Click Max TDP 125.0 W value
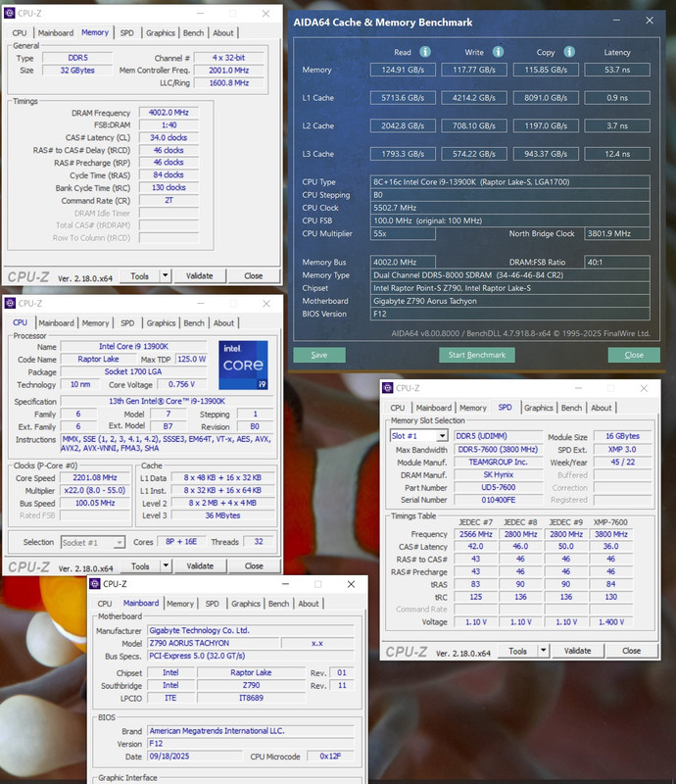The height and width of the screenshot is (784, 676). pos(191,359)
